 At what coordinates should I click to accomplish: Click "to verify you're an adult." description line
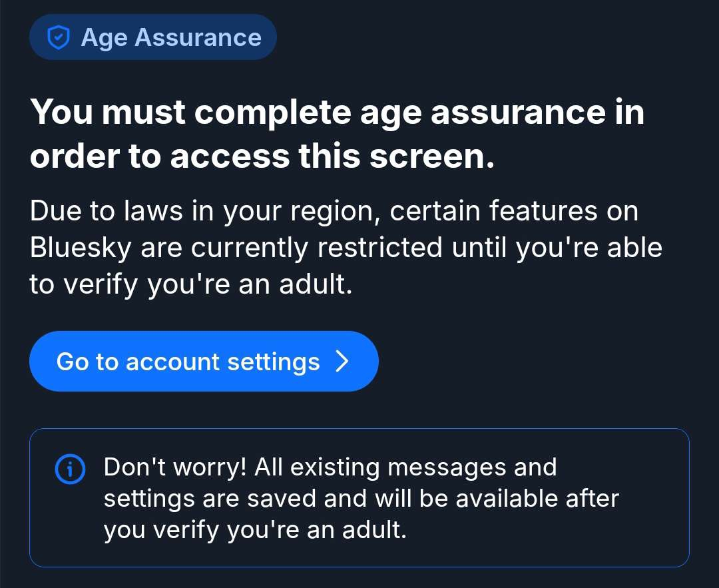pyautogui.click(x=190, y=285)
